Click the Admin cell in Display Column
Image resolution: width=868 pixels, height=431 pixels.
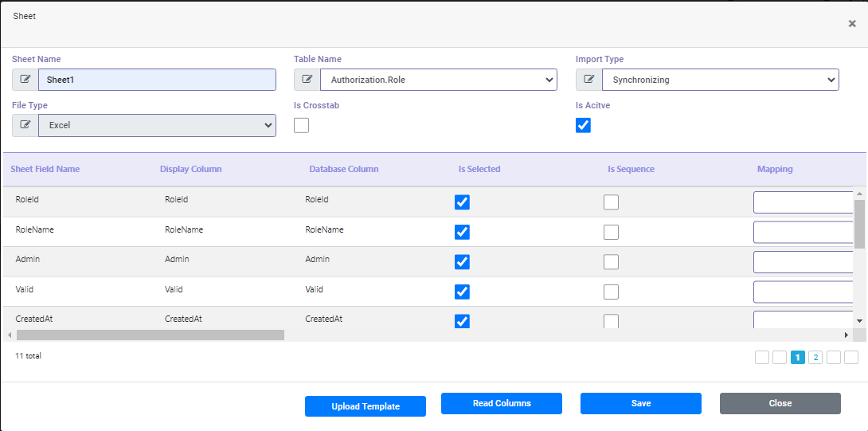(177, 259)
